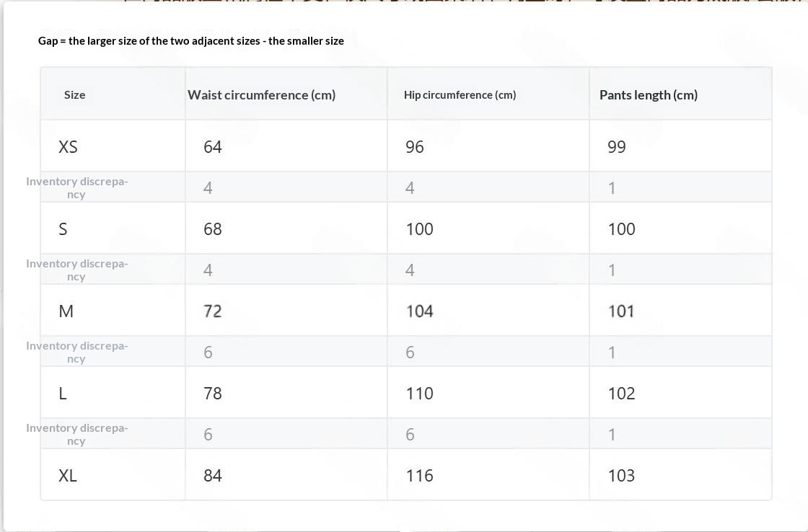Click the Size column header

tap(75, 94)
